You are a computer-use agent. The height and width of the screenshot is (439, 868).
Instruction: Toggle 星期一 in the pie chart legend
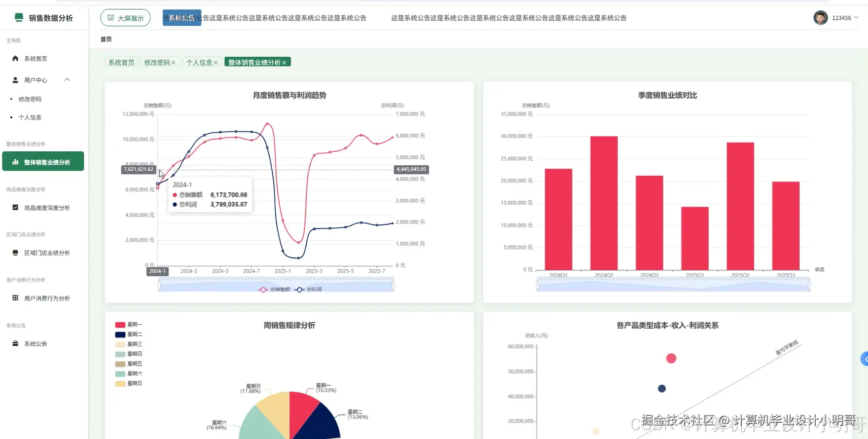pos(128,325)
